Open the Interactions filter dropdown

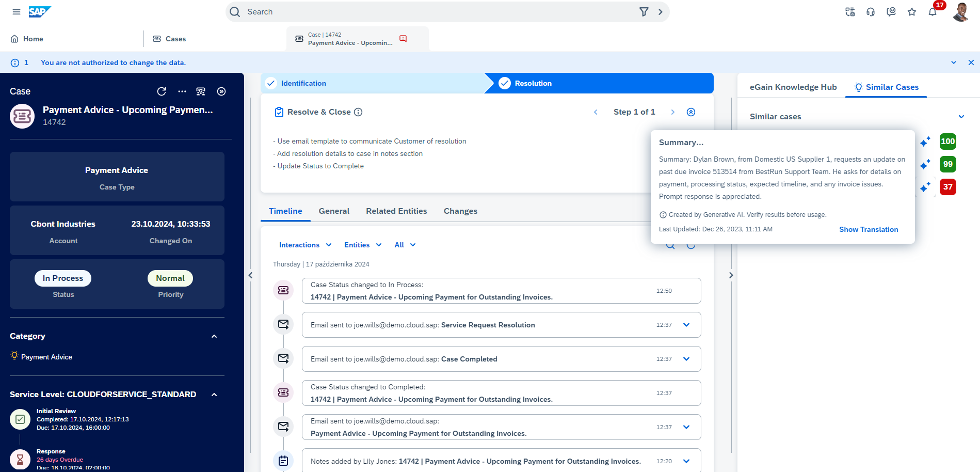[305, 245]
